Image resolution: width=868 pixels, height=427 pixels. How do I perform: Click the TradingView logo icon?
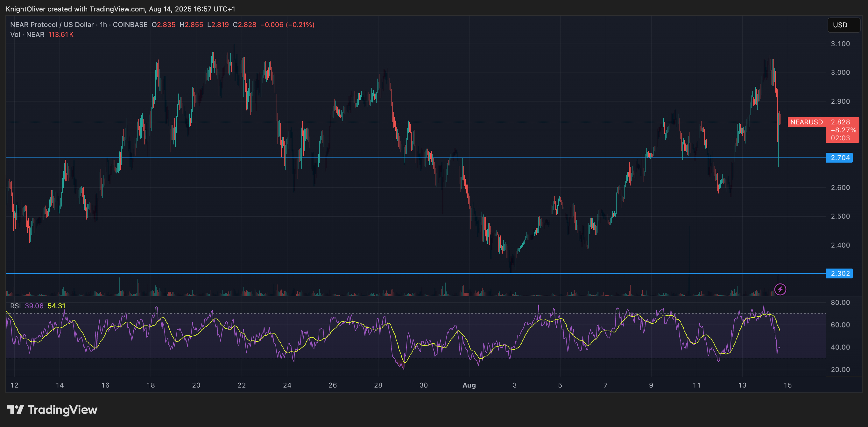(15, 409)
